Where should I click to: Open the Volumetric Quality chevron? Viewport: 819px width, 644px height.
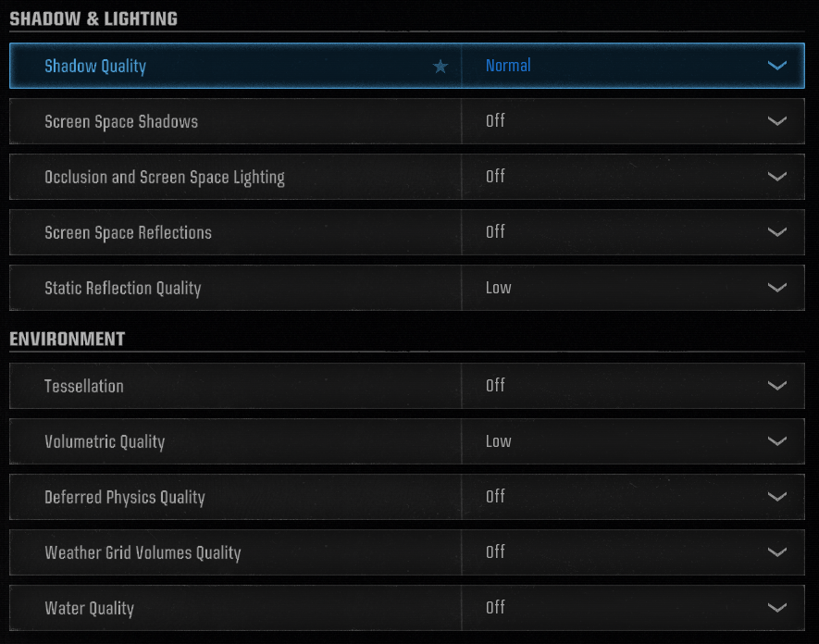tap(776, 441)
